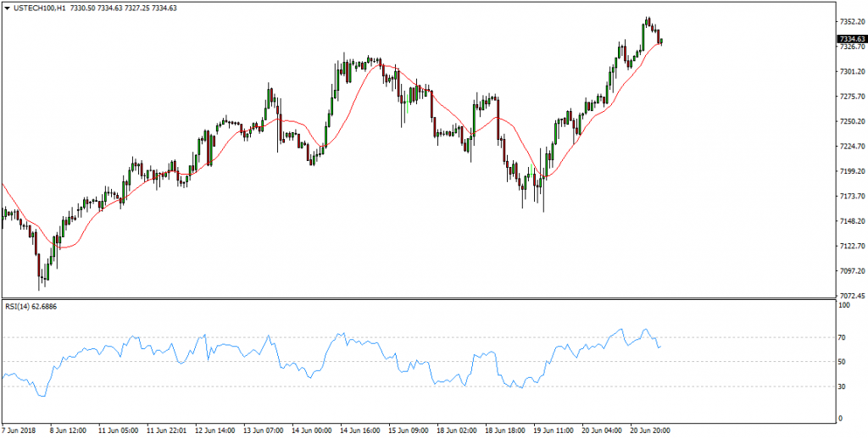Click the 7352.20 price axis label
Viewport: 868px width, 439px height.
(x=849, y=22)
